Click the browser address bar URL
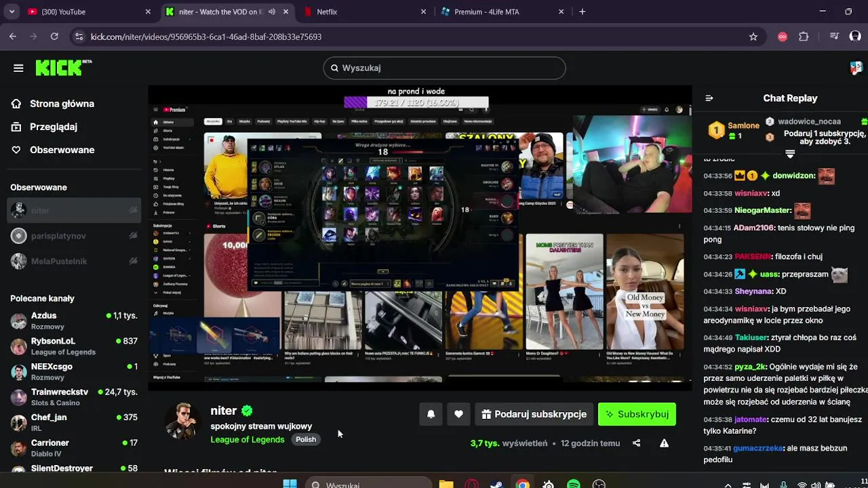 (x=206, y=37)
